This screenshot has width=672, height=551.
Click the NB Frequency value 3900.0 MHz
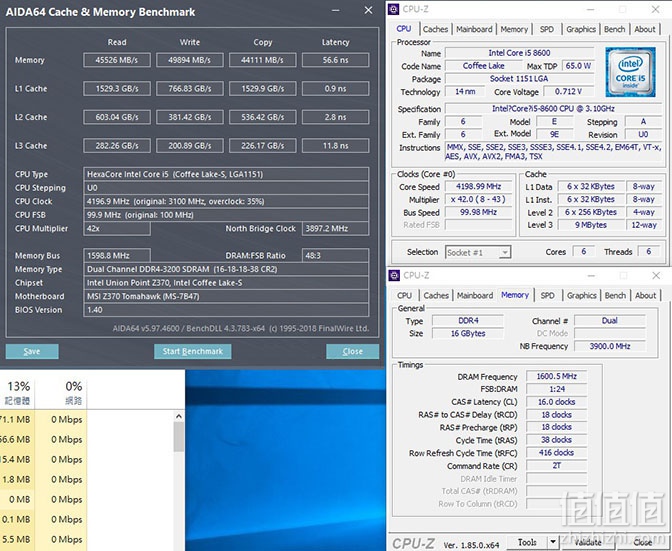(609, 346)
